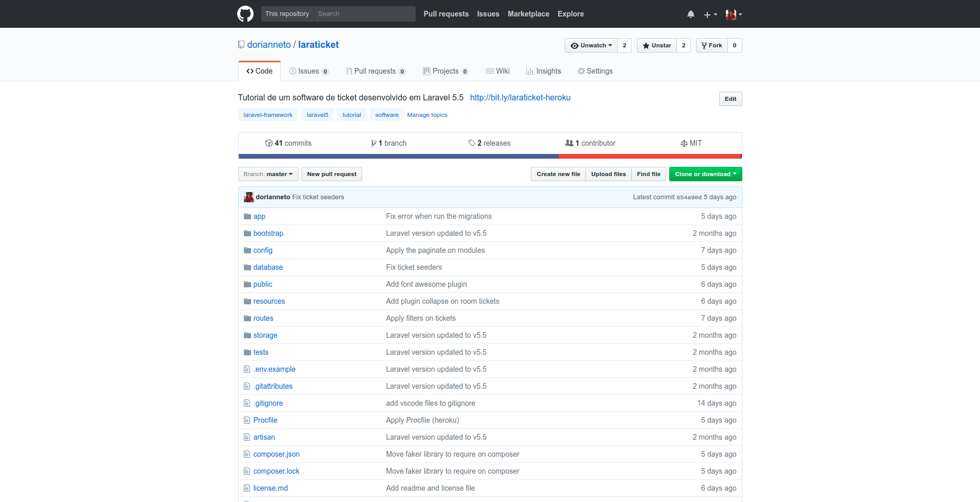The image size is (980, 502).
Task: Click the routes folder icon
Action: (247, 318)
